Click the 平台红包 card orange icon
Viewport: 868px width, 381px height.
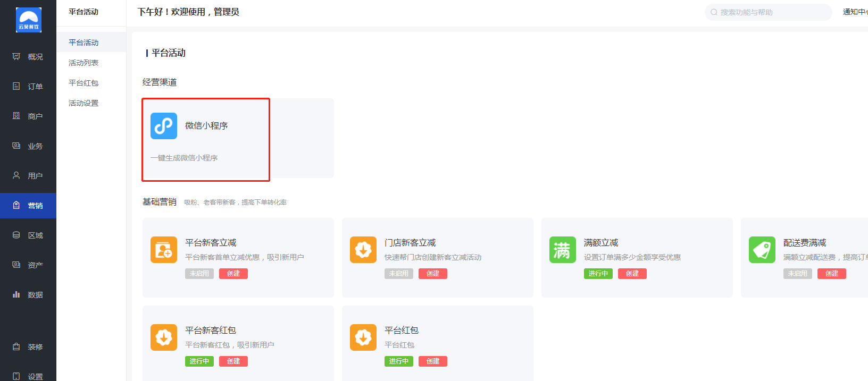[363, 337]
